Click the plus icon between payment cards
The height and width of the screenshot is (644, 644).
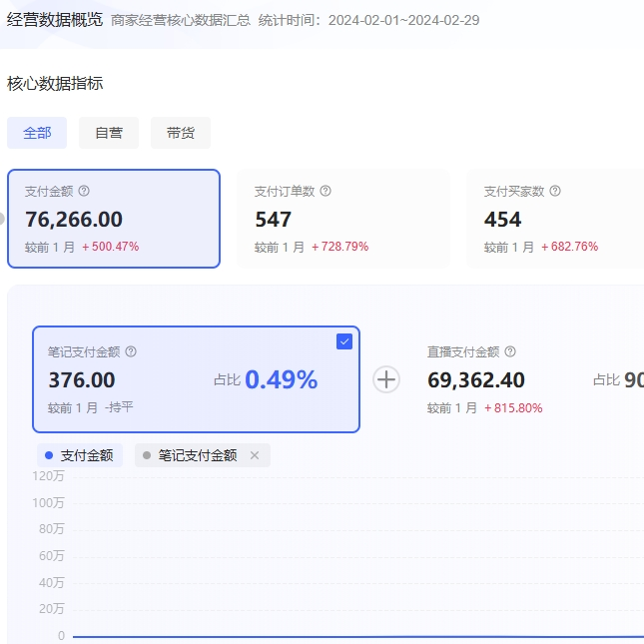pyautogui.click(x=386, y=379)
